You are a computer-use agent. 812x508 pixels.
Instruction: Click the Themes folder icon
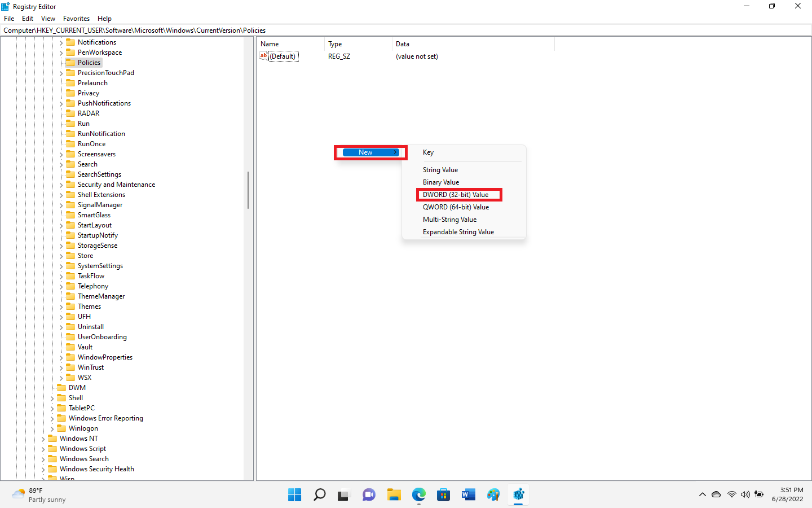point(70,306)
